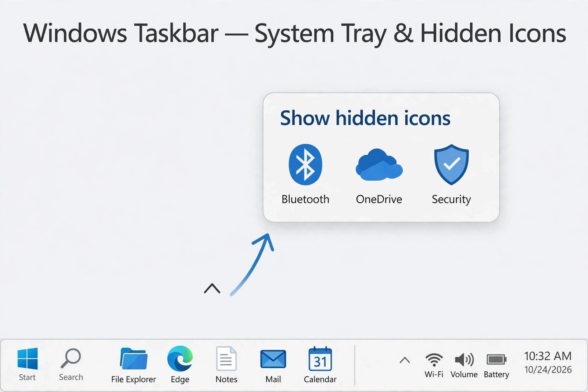Open the Start menu Windows logo
The image size is (588, 392).
[28, 359]
